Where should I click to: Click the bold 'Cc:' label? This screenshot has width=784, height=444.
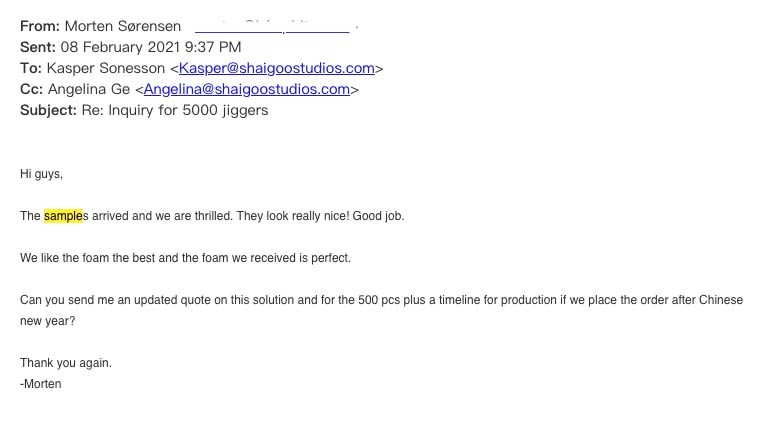pyautogui.click(x=32, y=89)
